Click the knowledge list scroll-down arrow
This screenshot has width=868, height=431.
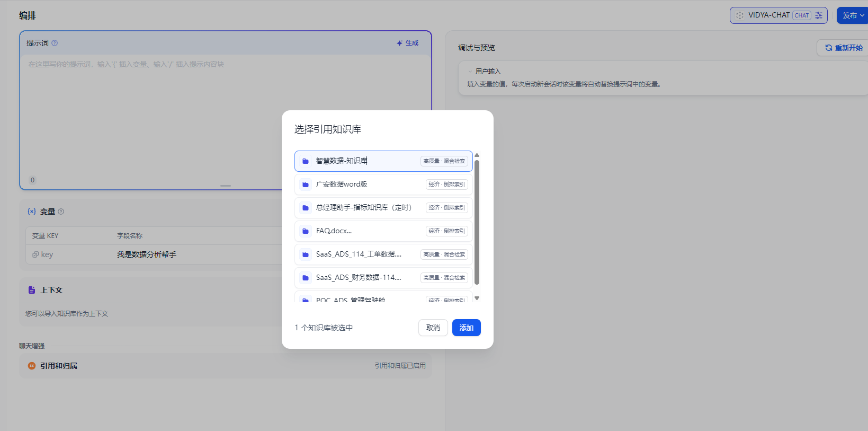coord(477,298)
